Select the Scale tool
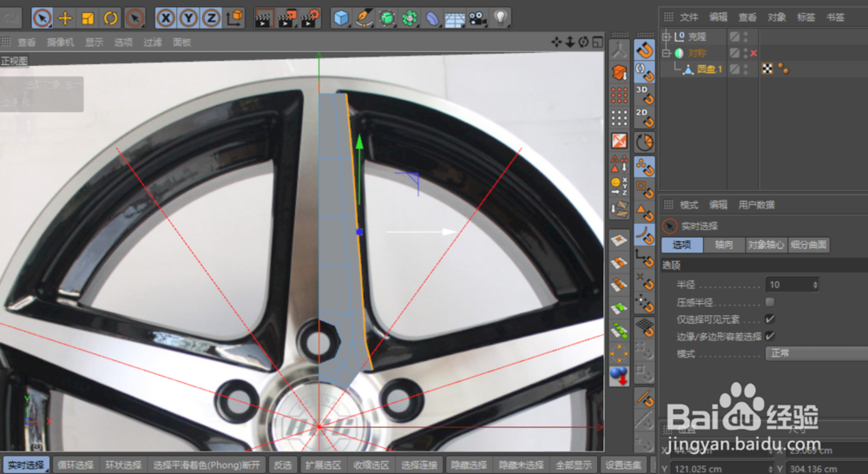The height and width of the screenshot is (474, 868). point(88,18)
